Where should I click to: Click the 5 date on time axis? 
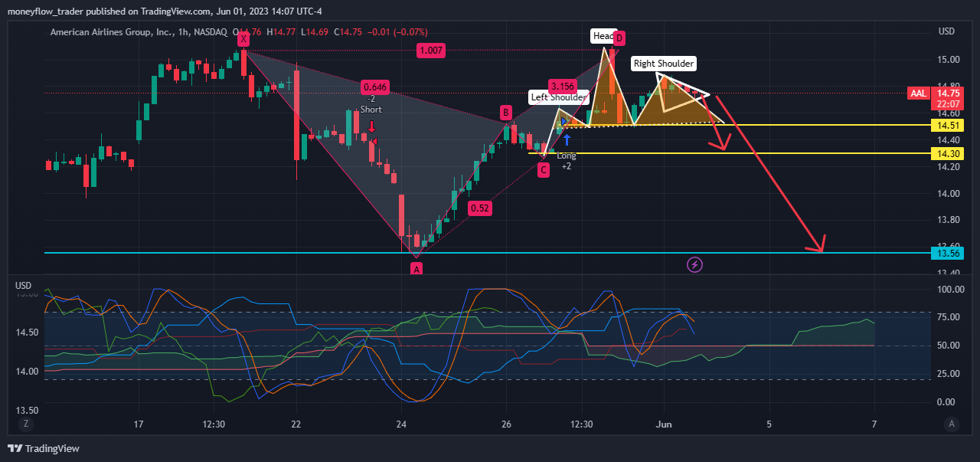tap(769, 424)
